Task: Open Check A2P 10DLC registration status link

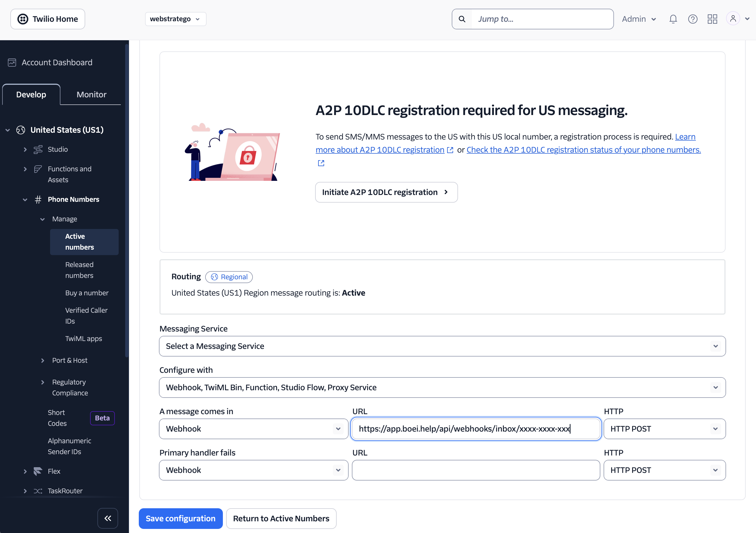Action: (583, 150)
